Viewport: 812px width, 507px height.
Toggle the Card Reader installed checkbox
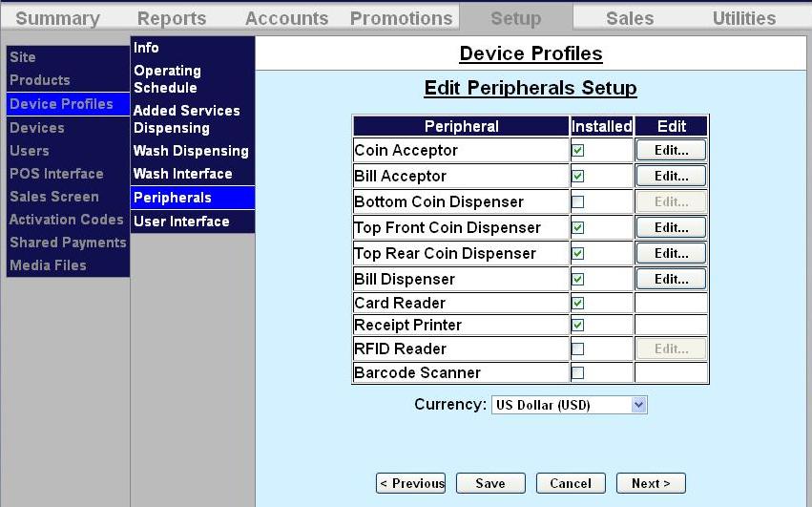click(578, 303)
